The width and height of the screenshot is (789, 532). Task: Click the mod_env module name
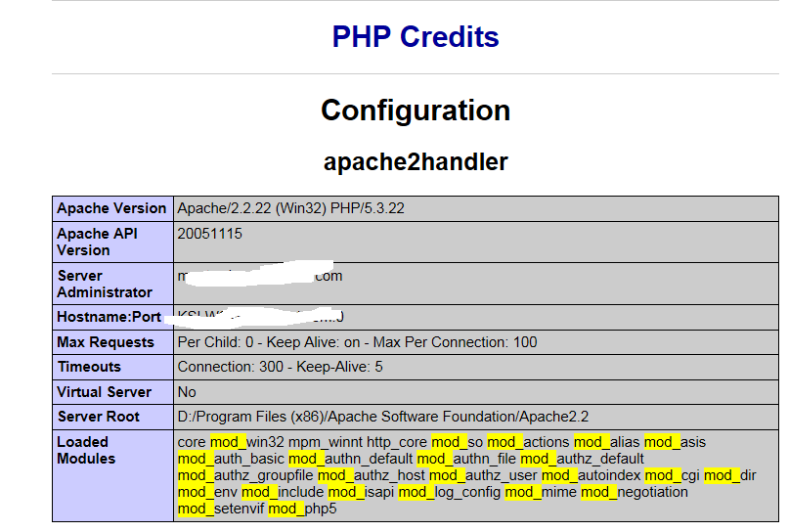[207, 492]
